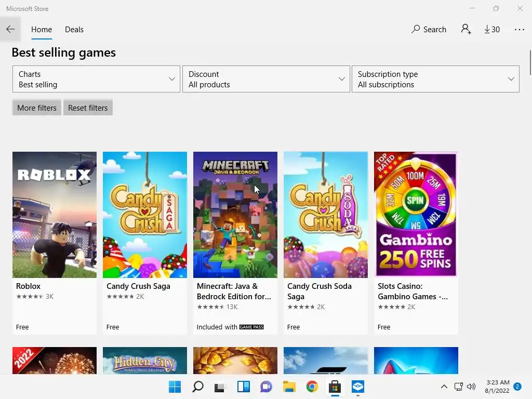Open the Windows Start button
The height and width of the screenshot is (399, 532).
[x=175, y=387]
